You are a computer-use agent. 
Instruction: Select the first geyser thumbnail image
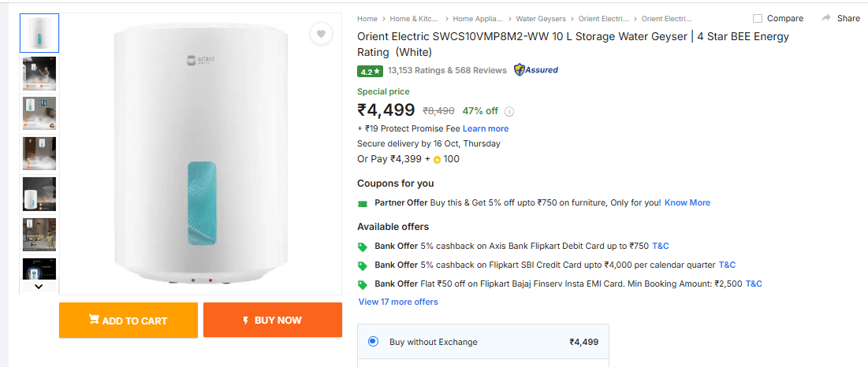point(39,33)
